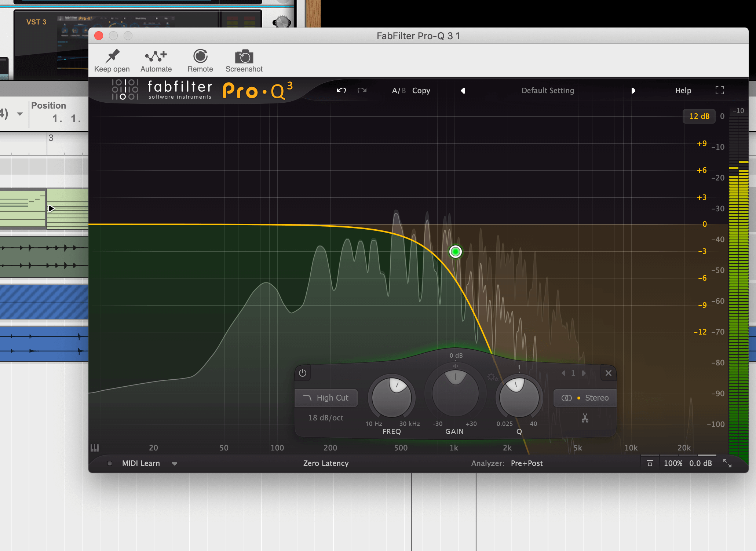Screen dimensions: 756x551
Task: Click the Keep open pin icon
Action: (112, 56)
